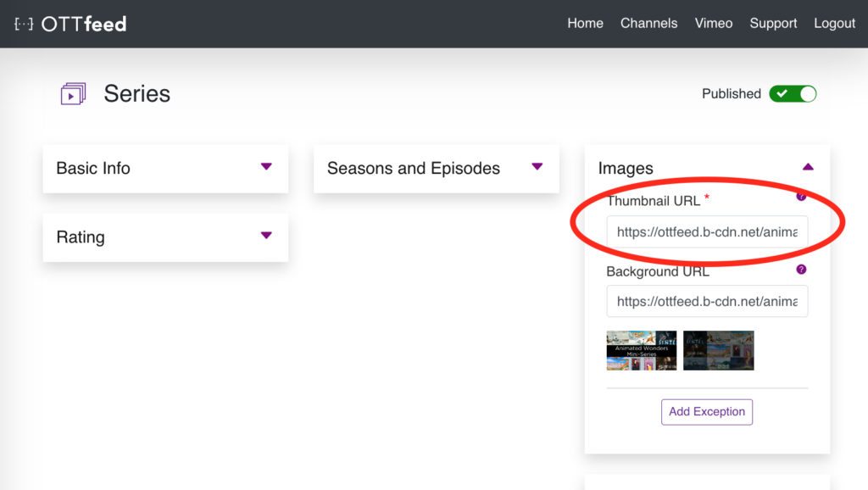The image size is (868, 490).
Task: Open the Thumbnail URL help tooltip icon
Action: pyautogui.click(x=802, y=195)
